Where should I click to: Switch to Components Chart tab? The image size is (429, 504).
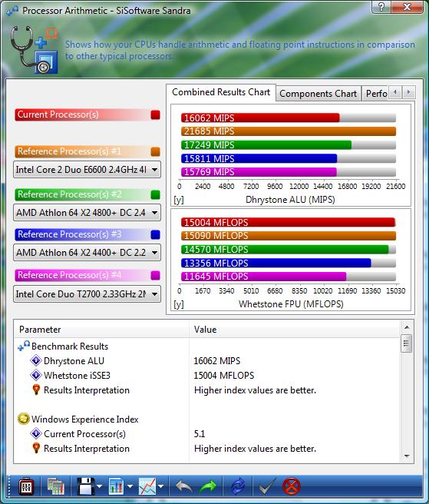[x=318, y=94]
